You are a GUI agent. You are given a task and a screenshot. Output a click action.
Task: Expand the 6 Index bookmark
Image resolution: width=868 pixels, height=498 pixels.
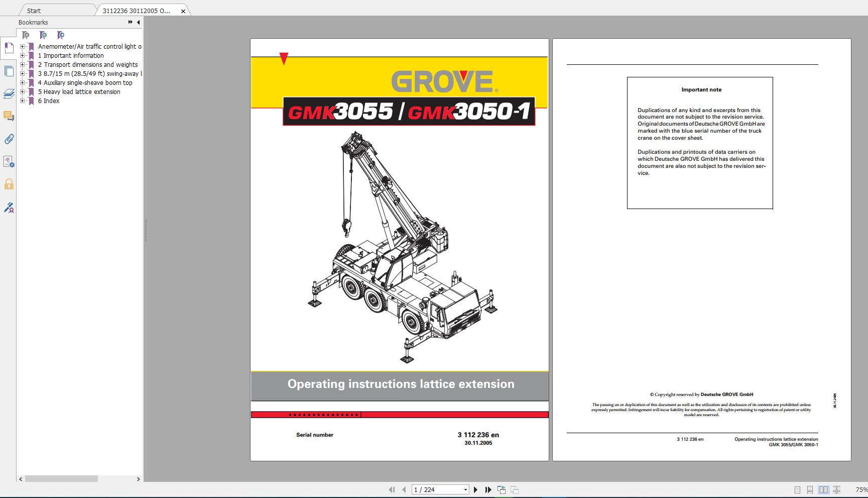(x=22, y=101)
